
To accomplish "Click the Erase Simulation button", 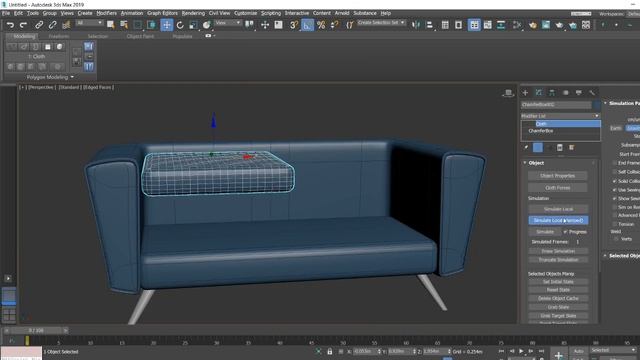I will [x=558, y=251].
